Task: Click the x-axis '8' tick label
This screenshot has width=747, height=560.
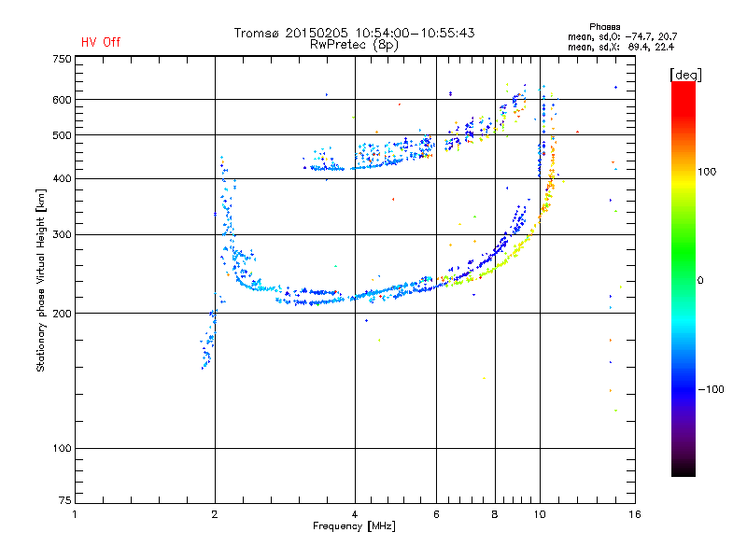Action: point(495,514)
